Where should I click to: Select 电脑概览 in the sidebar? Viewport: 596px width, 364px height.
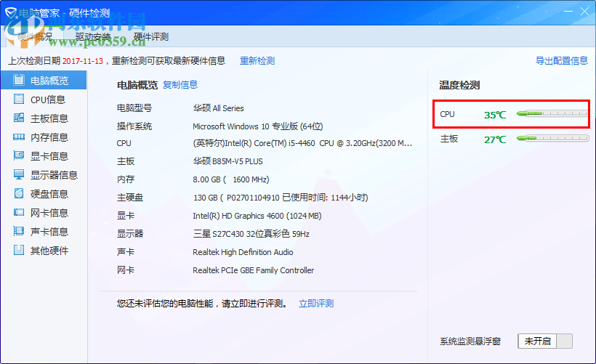(x=44, y=81)
